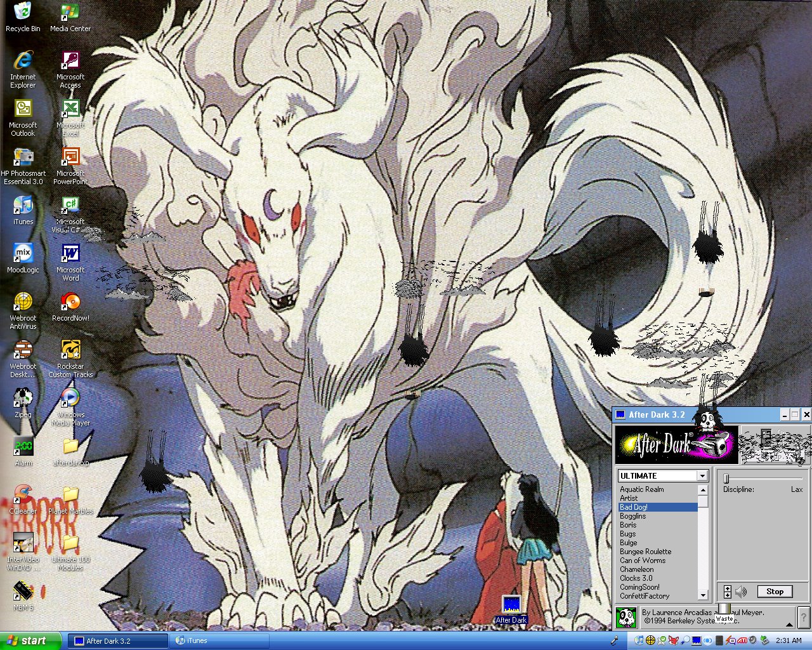812x650 pixels.
Task: Select "Can of Worms" module
Action: pos(643,560)
